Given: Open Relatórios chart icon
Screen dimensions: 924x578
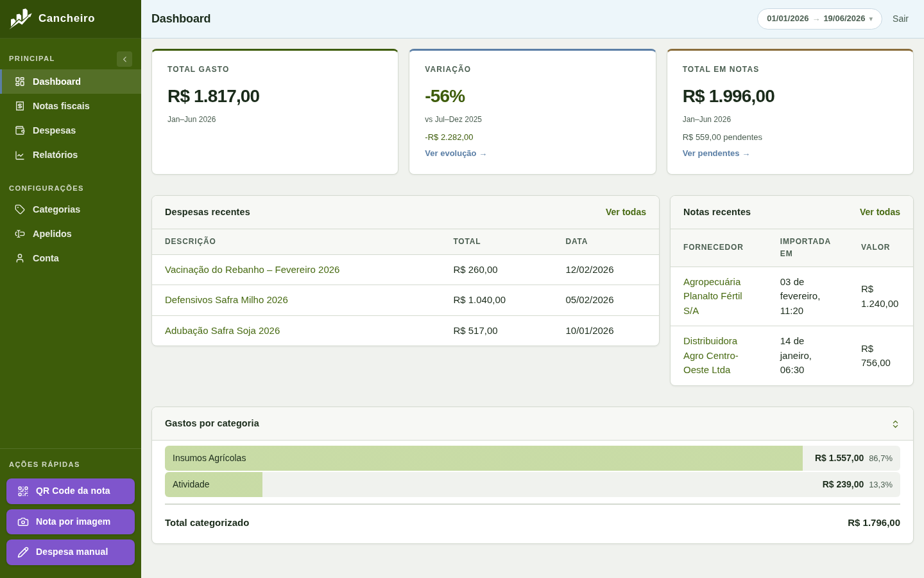Looking at the screenshot, I should [x=20, y=155].
